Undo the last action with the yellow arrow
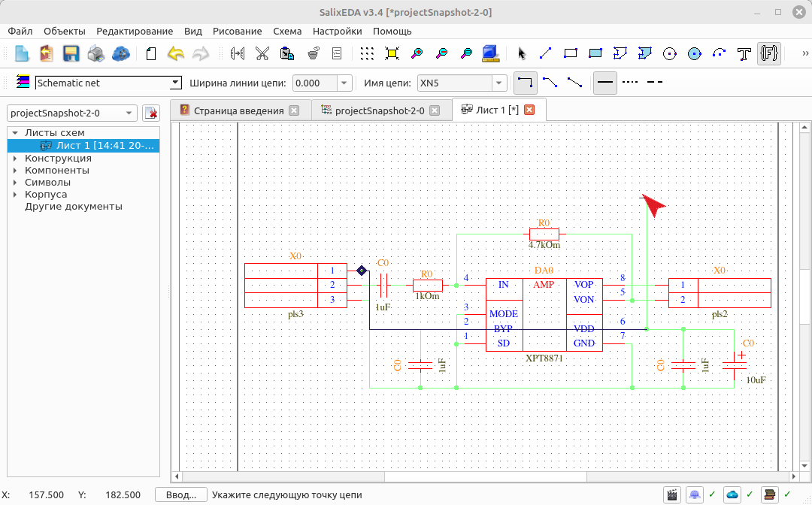 click(x=175, y=53)
